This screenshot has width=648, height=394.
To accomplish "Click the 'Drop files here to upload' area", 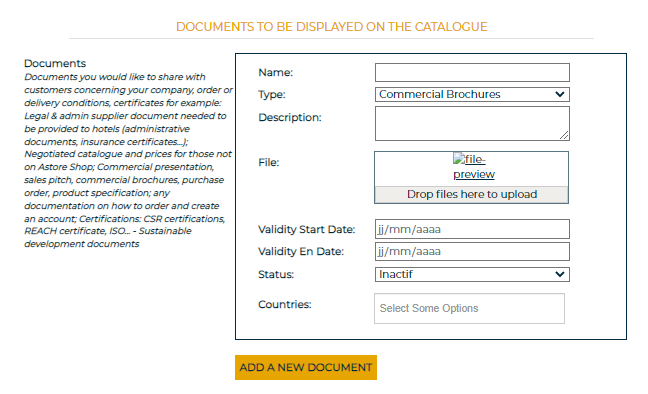I will coord(472,194).
